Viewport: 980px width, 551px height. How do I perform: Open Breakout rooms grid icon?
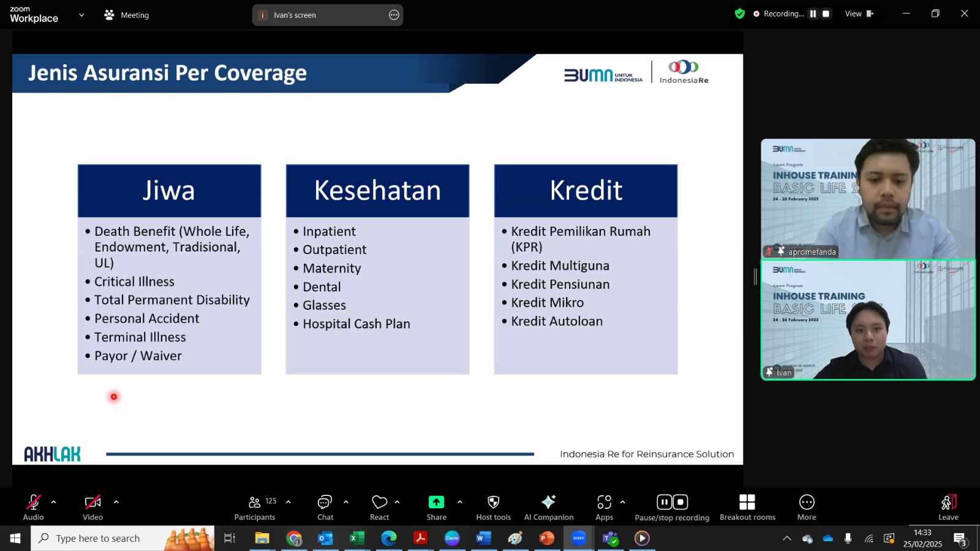pos(747,503)
